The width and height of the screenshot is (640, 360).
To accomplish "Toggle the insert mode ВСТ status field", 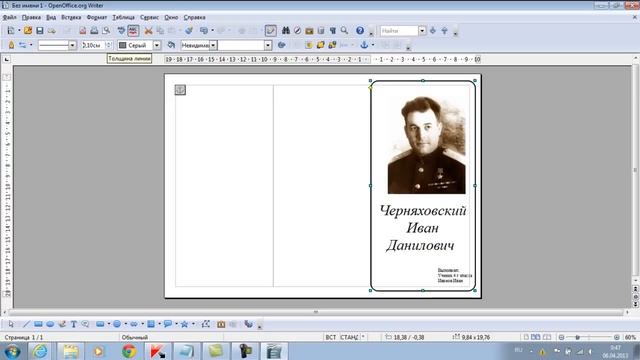I will click(x=331, y=337).
